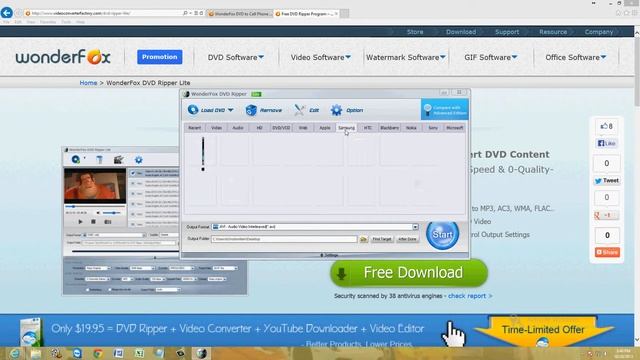Switch to the Audio format tab
This screenshot has height=360, width=640.
238,128
